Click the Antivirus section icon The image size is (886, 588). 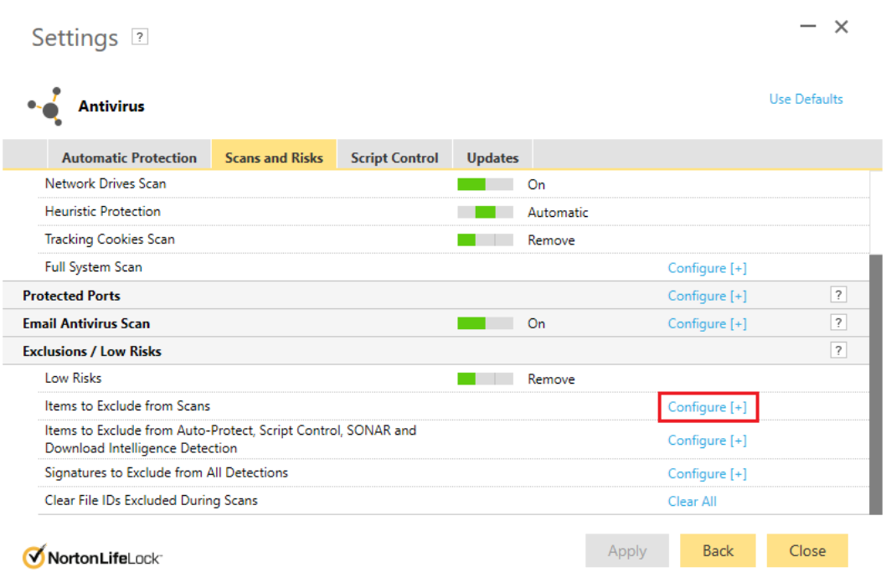(x=46, y=106)
